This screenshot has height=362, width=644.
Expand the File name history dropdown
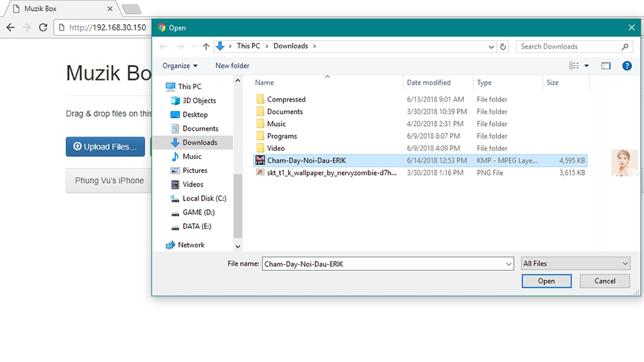(508, 264)
